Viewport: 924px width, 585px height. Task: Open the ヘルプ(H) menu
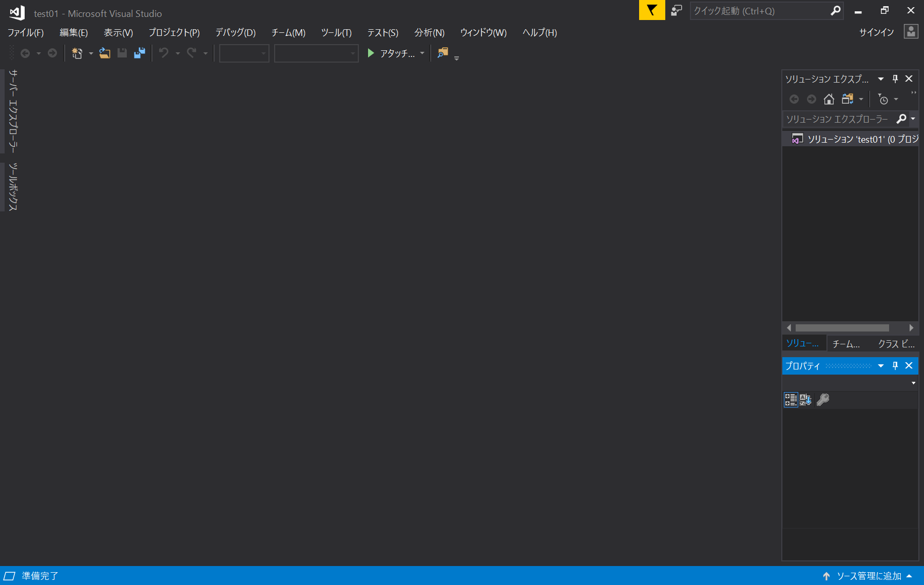(x=540, y=32)
